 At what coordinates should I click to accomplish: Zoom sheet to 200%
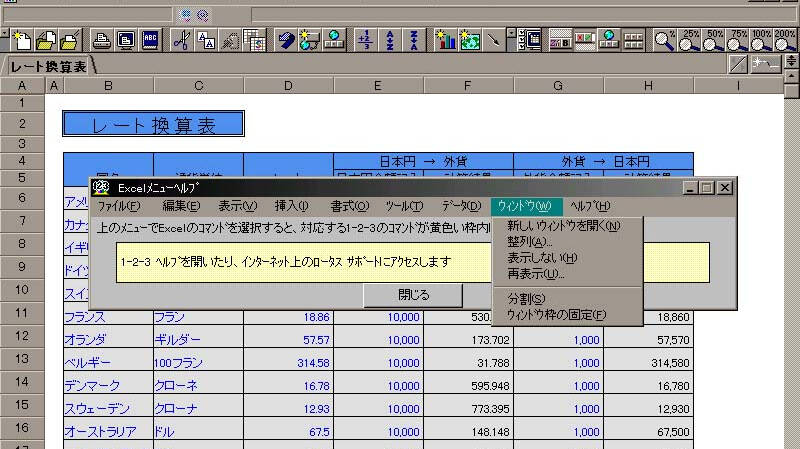coord(785,40)
